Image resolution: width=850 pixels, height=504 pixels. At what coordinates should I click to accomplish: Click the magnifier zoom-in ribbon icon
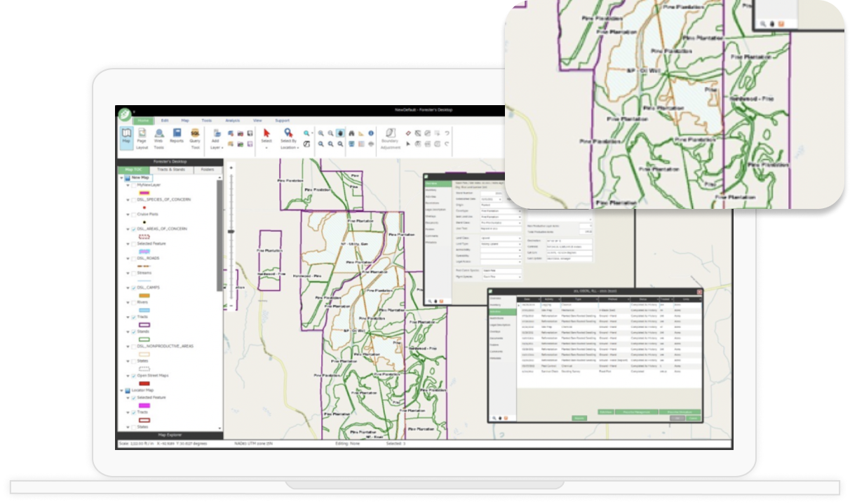(321, 132)
